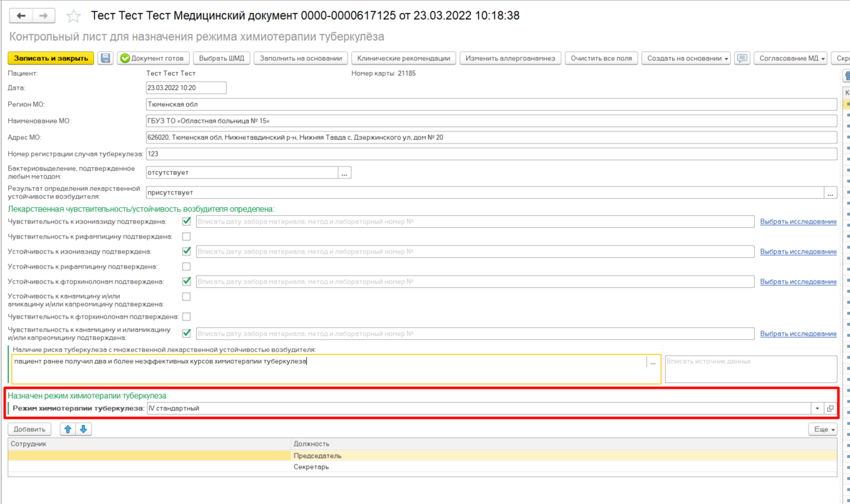Open the 'Создать на основании' dropdown

(x=688, y=58)
